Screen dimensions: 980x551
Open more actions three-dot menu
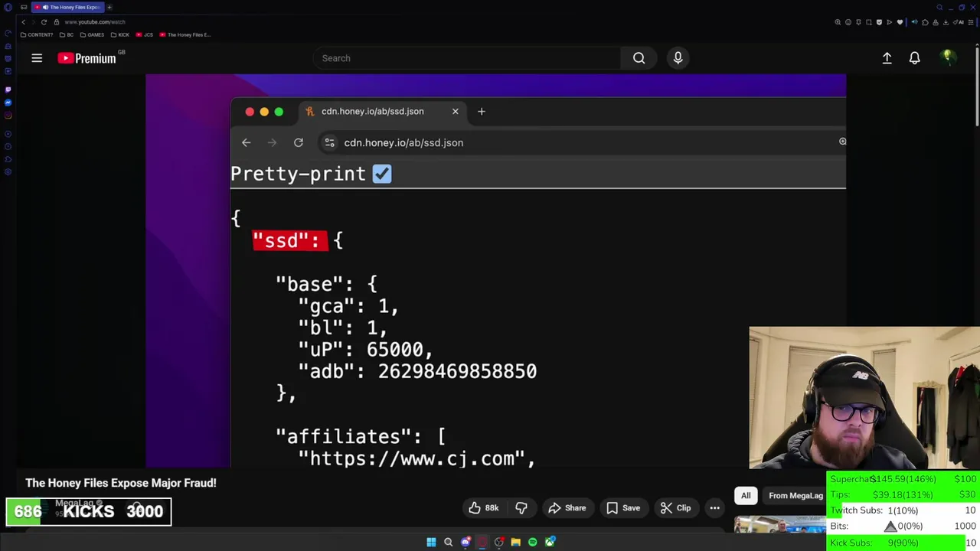[714, 508]
